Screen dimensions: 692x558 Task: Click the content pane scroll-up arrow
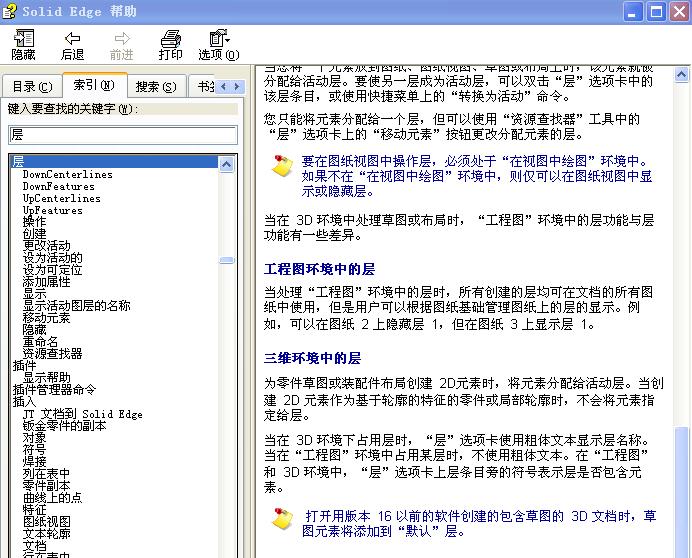point(682,75)
